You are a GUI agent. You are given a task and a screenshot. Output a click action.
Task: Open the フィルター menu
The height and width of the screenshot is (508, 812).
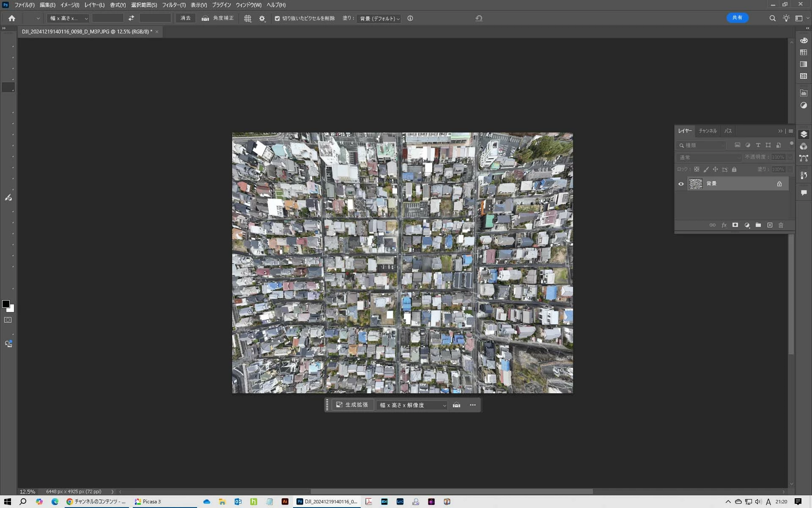click(x=173, y=5)
